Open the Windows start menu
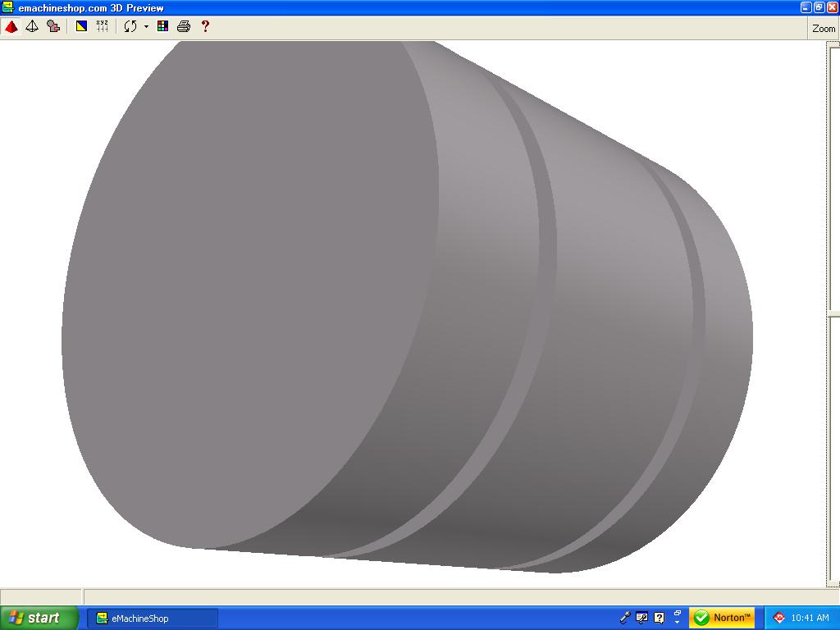Screen dimensions: 840x630 point(39,618)
